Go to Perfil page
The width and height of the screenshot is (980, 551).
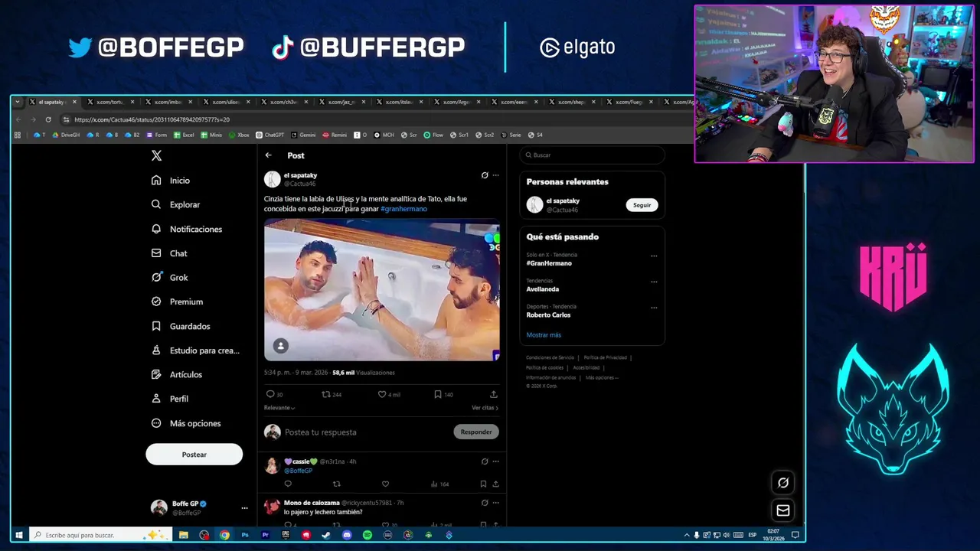point(169,399)
